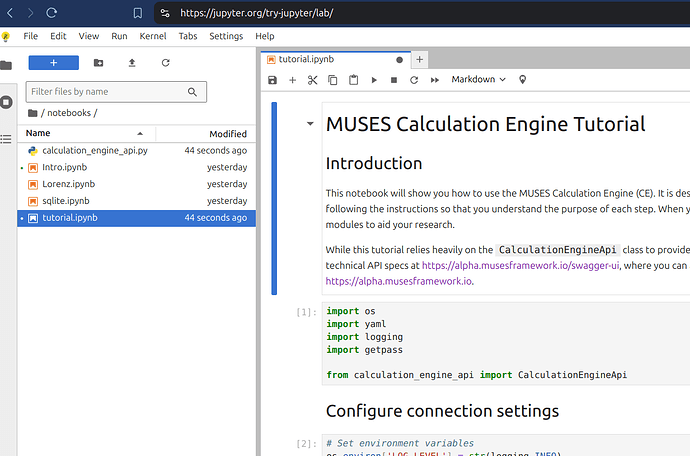This screenshot has width=690, height=456.
Task: Open the File menu
Action: 30,36
